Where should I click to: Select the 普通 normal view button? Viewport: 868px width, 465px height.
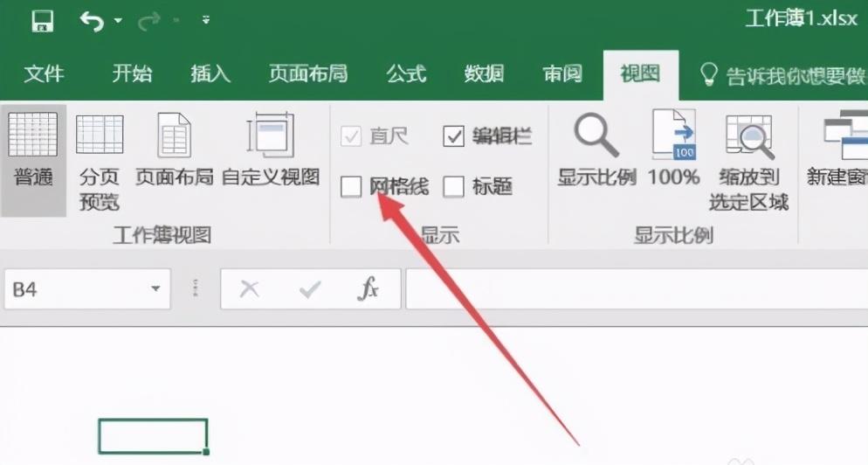pos(33,160)
